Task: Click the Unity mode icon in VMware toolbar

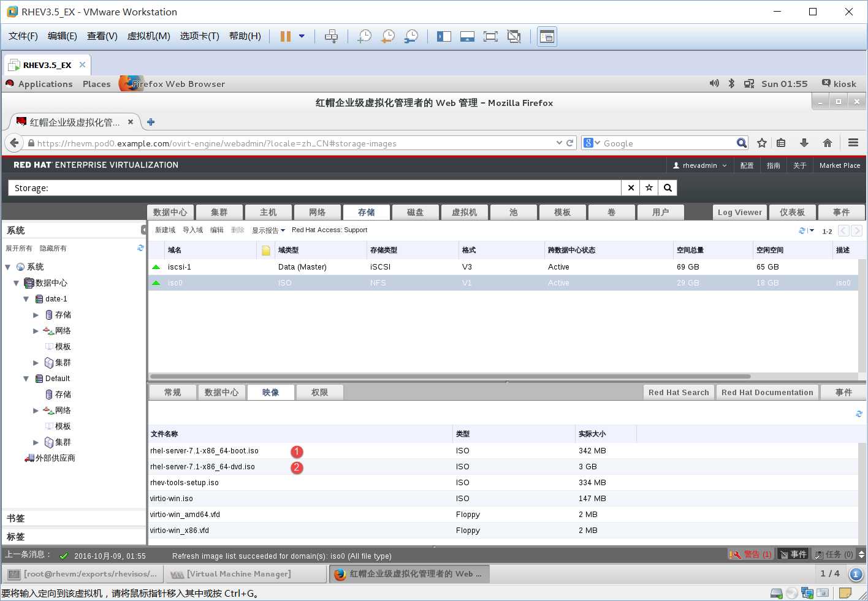Action: [x=514, y=37]
